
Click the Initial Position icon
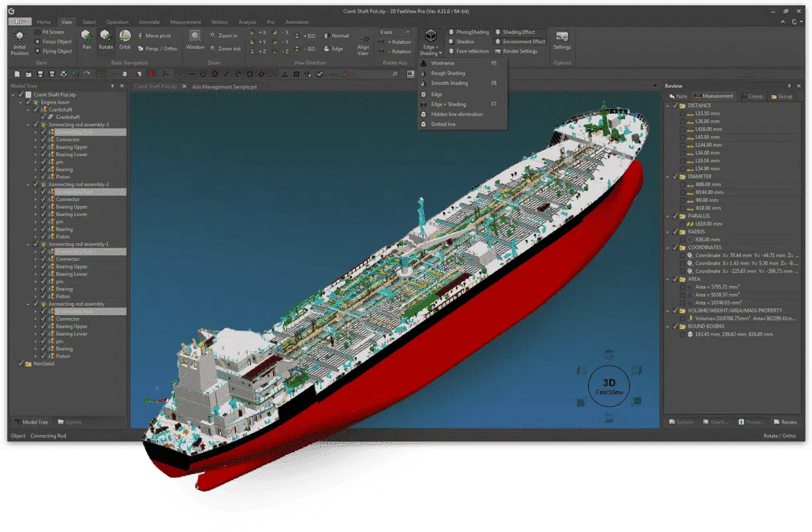[20, 37]
